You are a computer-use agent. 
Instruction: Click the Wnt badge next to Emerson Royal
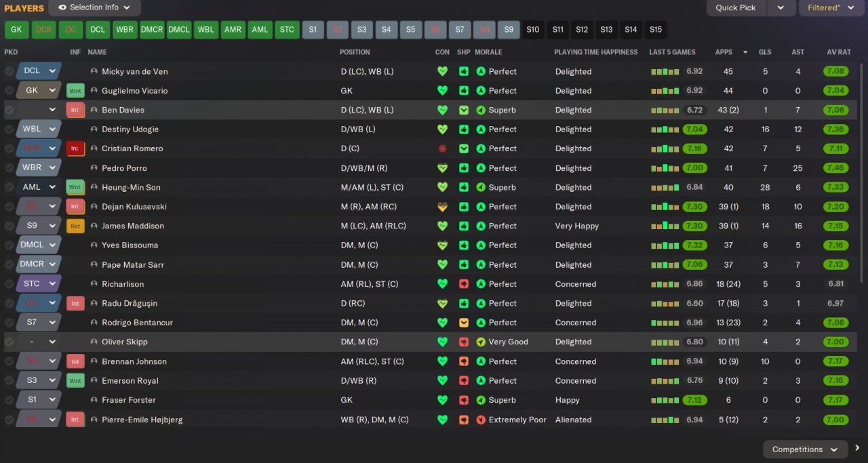(75, 380)
